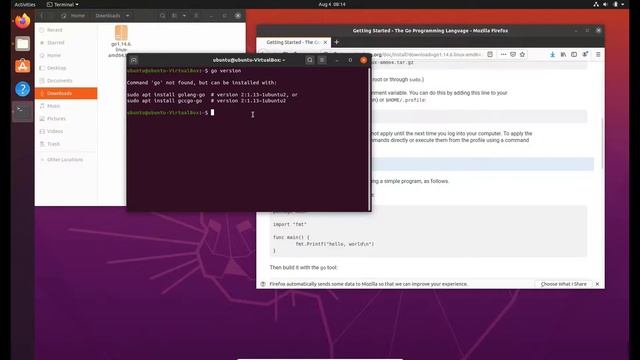Select the go1.14.6 archive file
The image size is (640, 360).
pos(121,41)
